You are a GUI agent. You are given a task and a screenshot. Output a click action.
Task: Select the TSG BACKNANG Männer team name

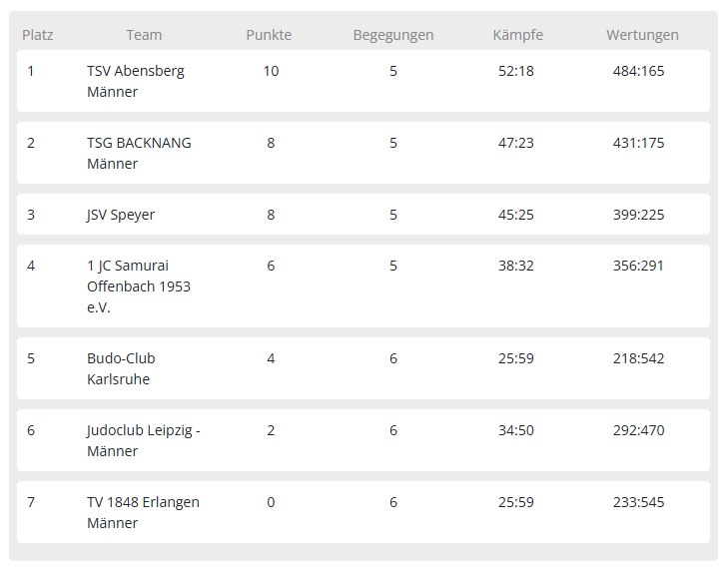click(139, 153)
